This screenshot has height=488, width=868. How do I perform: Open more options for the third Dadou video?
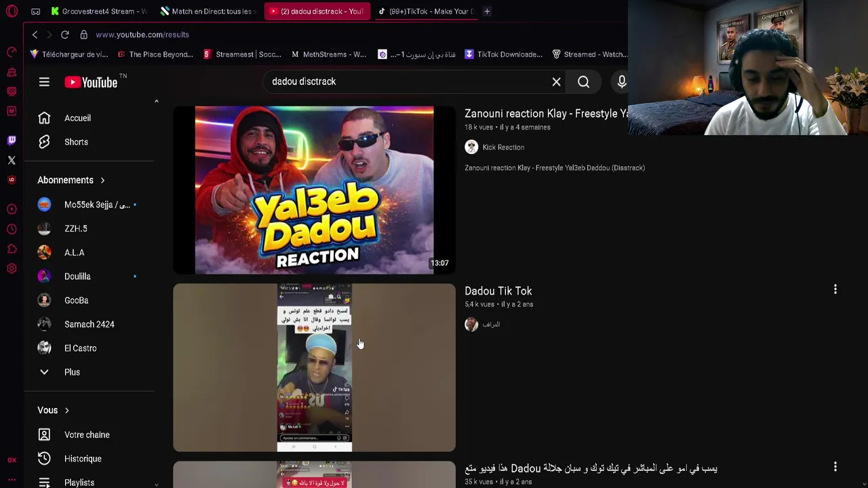click(x=835, y=467)
